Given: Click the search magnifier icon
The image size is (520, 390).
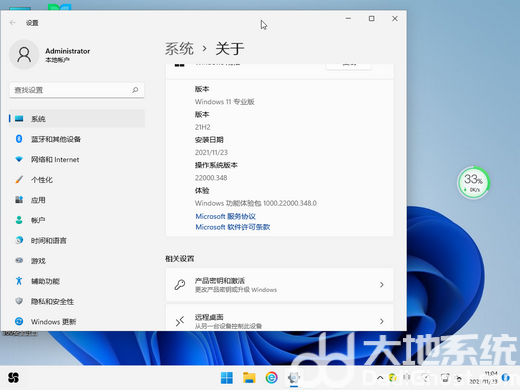Looking at the screenshot, I should point(135,90).
